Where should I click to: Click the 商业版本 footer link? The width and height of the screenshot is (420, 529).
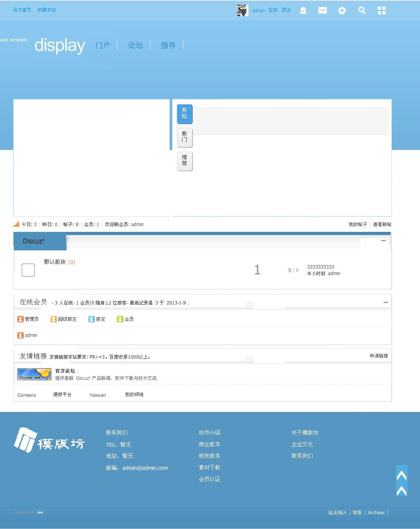(x=209, y=444)
